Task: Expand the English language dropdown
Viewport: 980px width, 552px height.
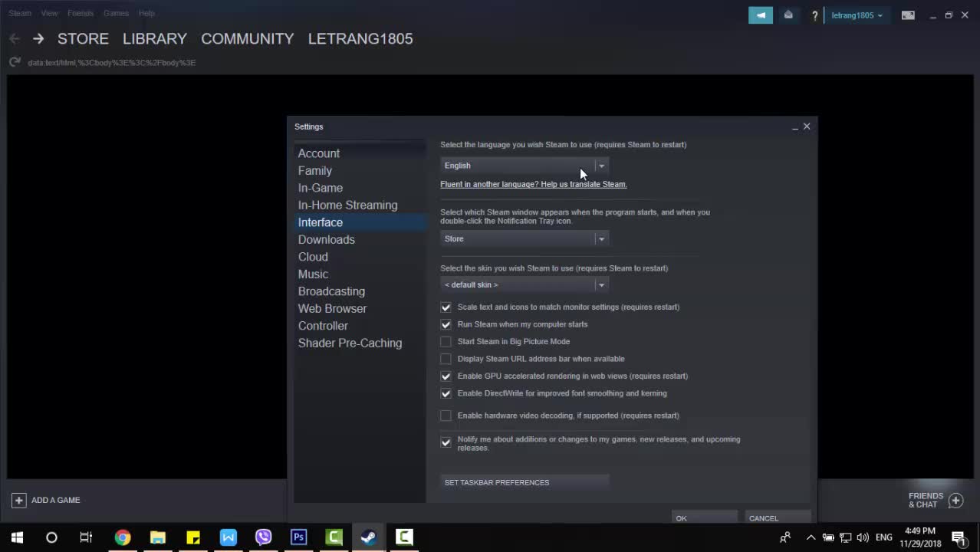Action: [x=525, y=166]
